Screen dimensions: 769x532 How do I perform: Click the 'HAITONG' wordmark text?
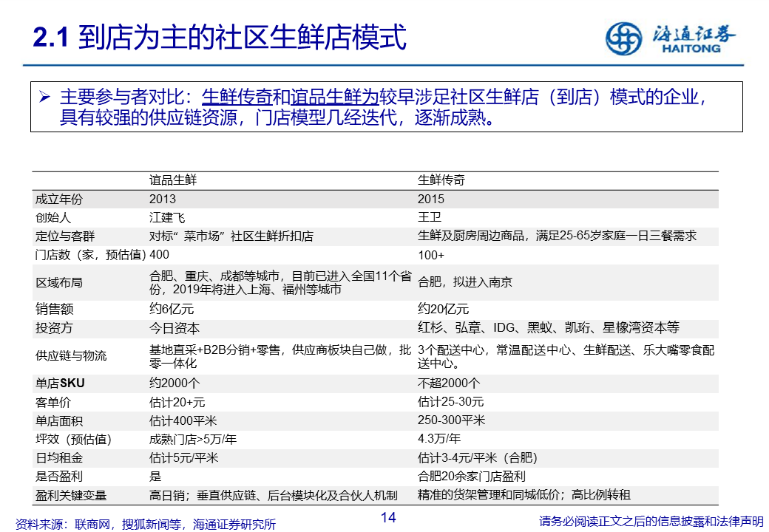coord(691,49)
